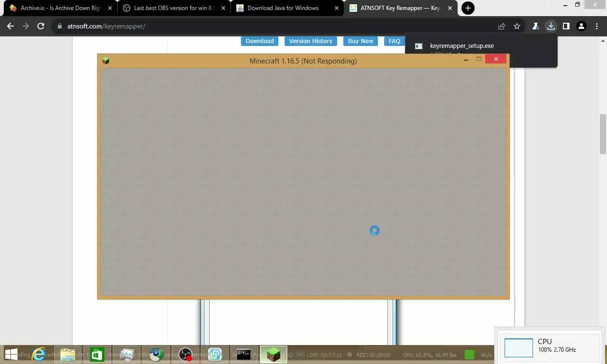Screen dimensions: 607x364
Task: Click the lock icon in the address bar
Action: 60,26
